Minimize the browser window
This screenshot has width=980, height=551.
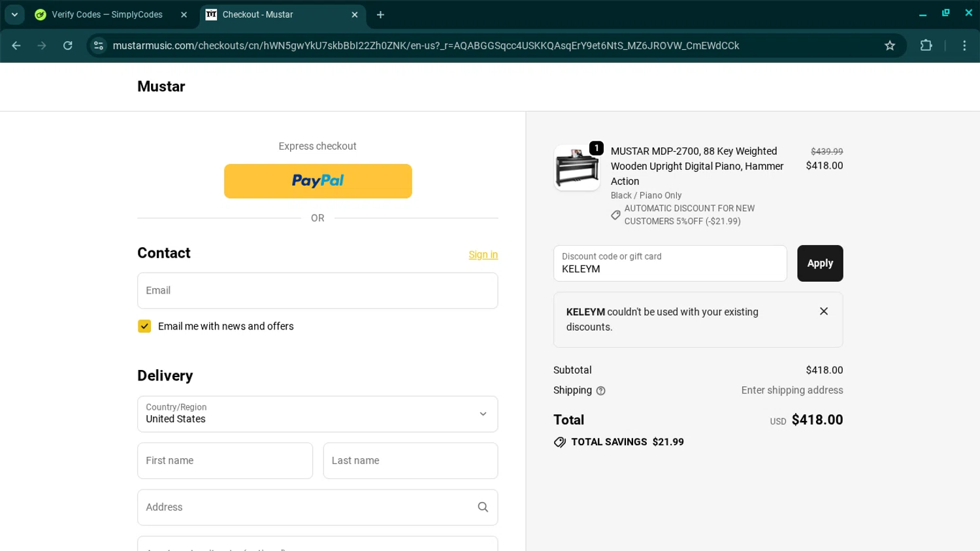(923, 14)
